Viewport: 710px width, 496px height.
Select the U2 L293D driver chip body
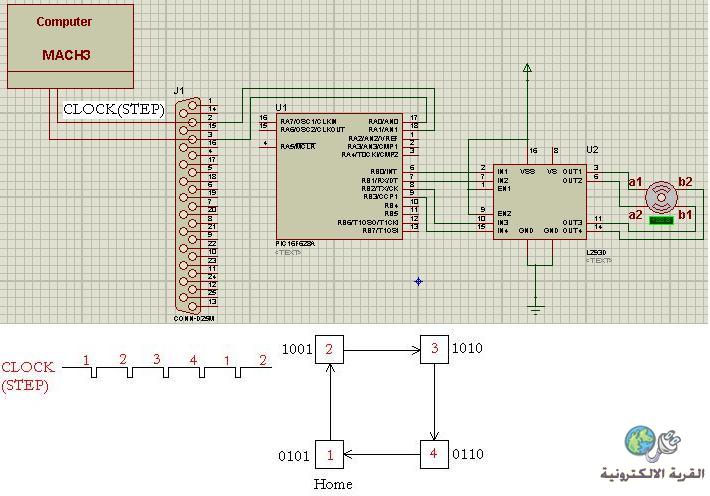pos(540,202)
